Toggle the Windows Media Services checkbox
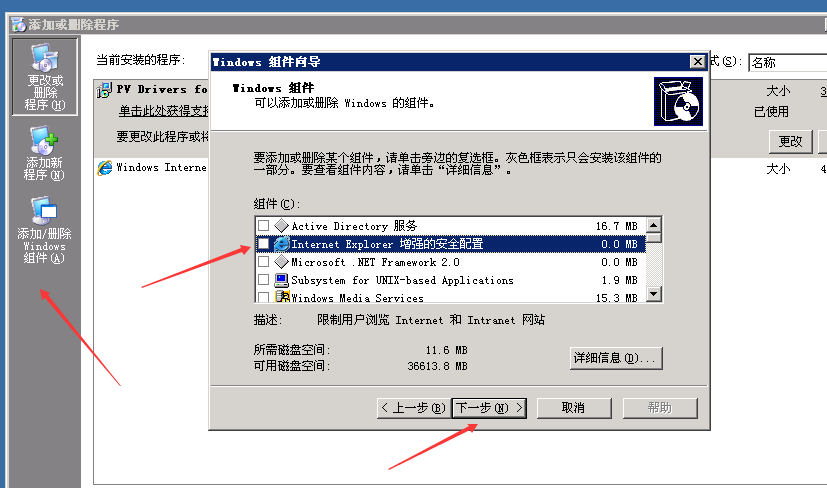 [x=263, y=297]
